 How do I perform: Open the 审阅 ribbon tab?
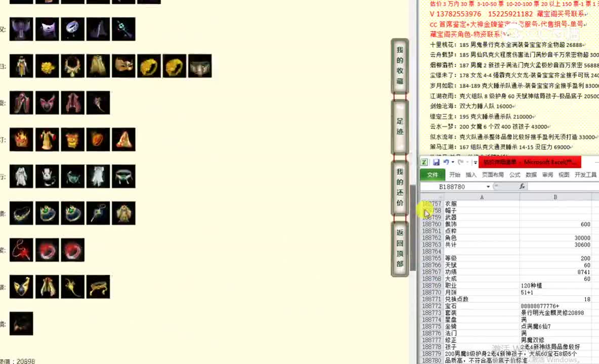point(547,175)
